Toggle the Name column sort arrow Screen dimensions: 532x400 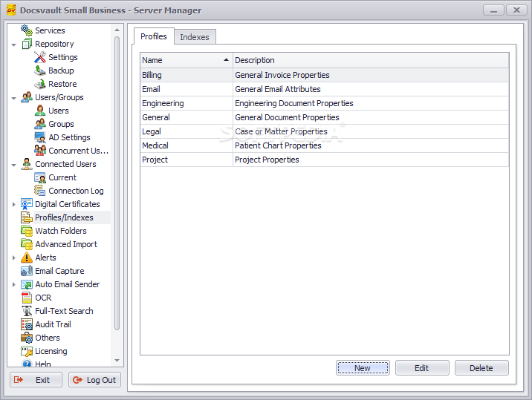(x=226, y=60)
